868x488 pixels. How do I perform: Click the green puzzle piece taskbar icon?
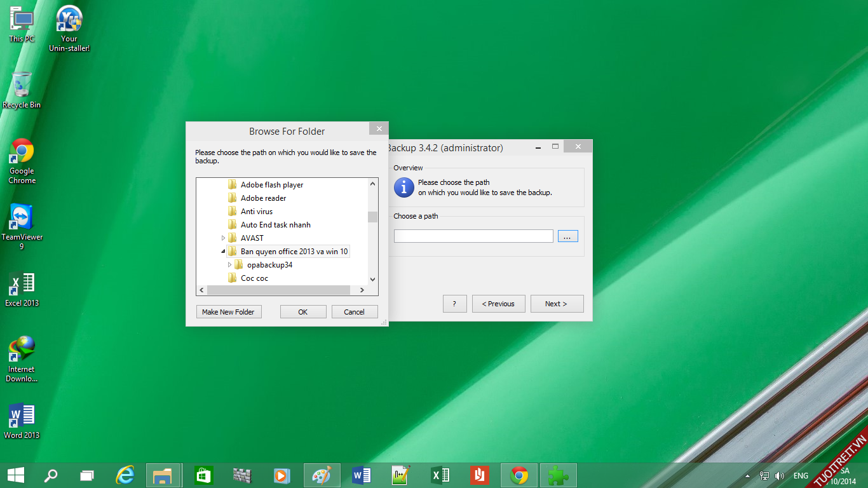pos(558,475)
